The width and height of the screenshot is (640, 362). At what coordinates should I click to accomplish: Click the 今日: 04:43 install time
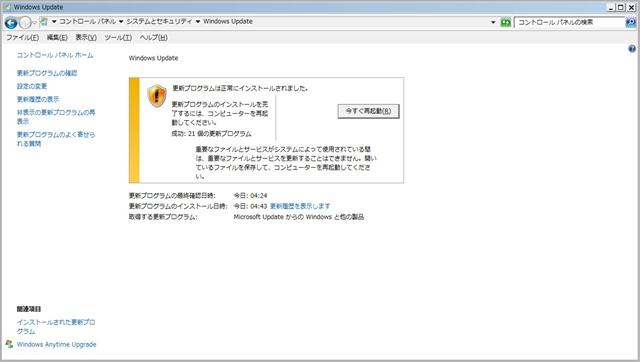[250, 206]
